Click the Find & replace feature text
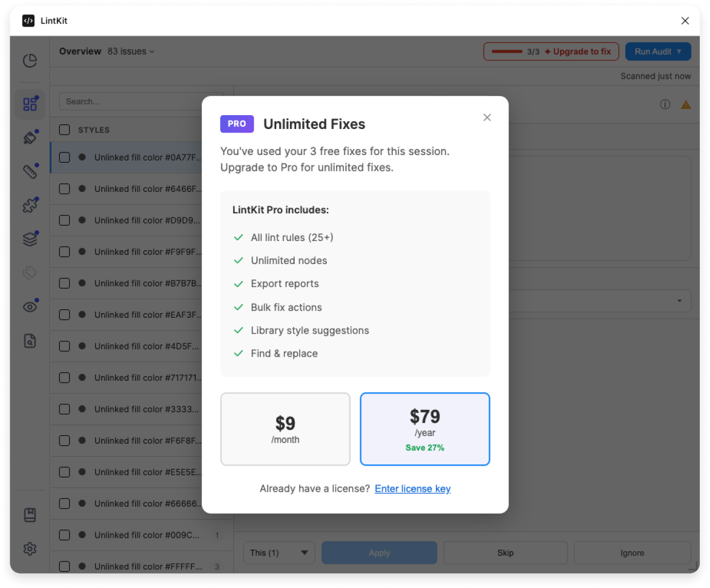710x588 pixels. (284, 354)
